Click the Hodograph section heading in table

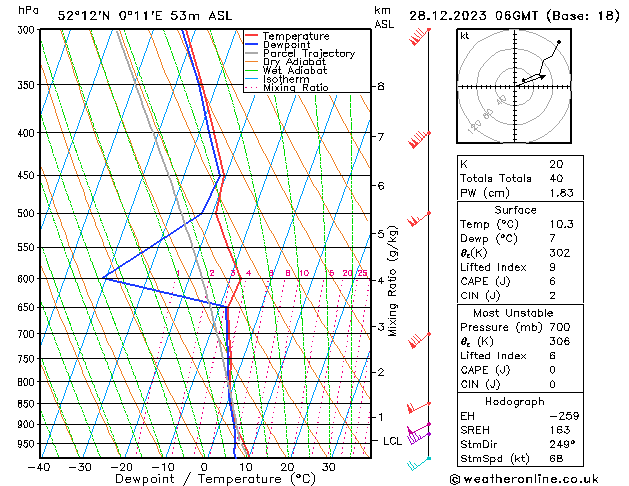click(515, 402)
